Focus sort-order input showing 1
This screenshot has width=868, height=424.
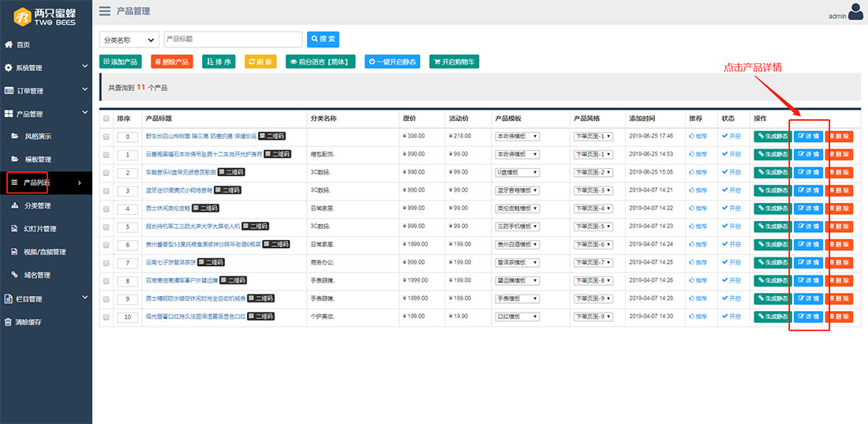(x=127, y=155)
